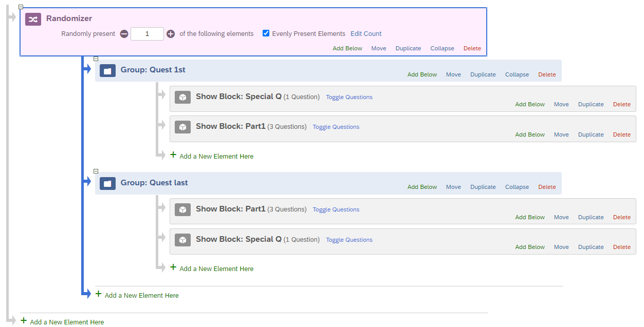The image size is (644, 327).
Task: Move the Group: Quest last element
Action: coord(453,187)
